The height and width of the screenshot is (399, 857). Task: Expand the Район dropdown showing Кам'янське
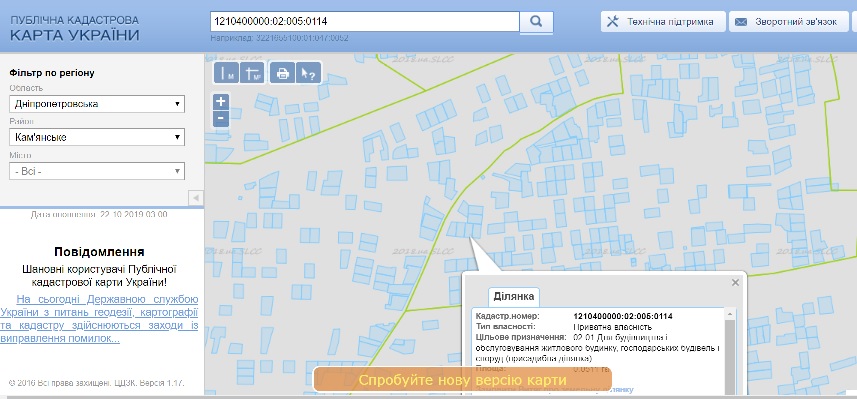(97, 137)
